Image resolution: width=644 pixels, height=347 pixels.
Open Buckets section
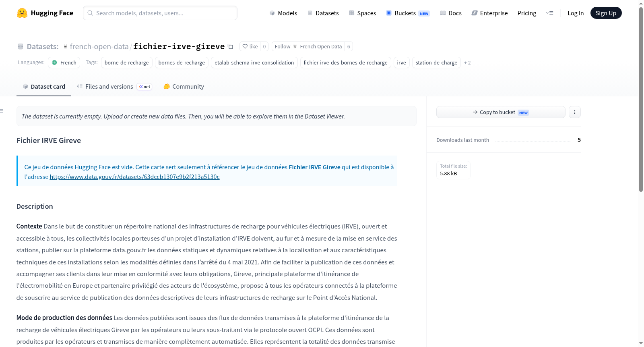(x=408, y=13)
